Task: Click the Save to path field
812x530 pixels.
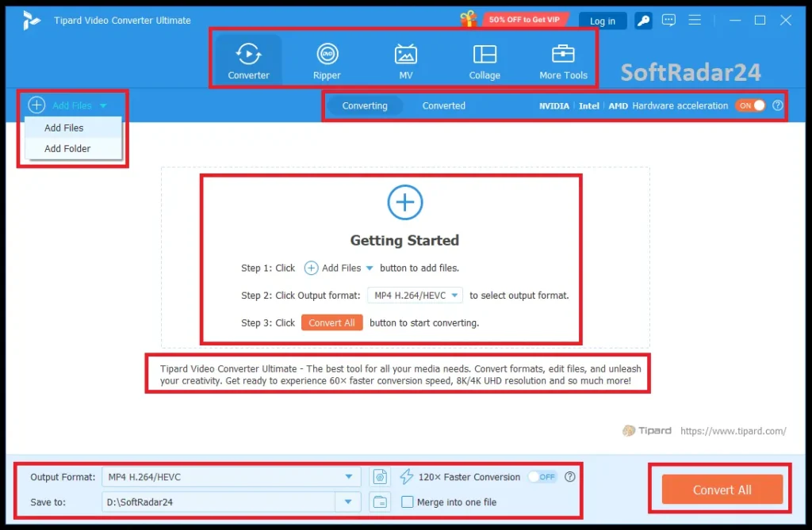Action: pos(219,501)
